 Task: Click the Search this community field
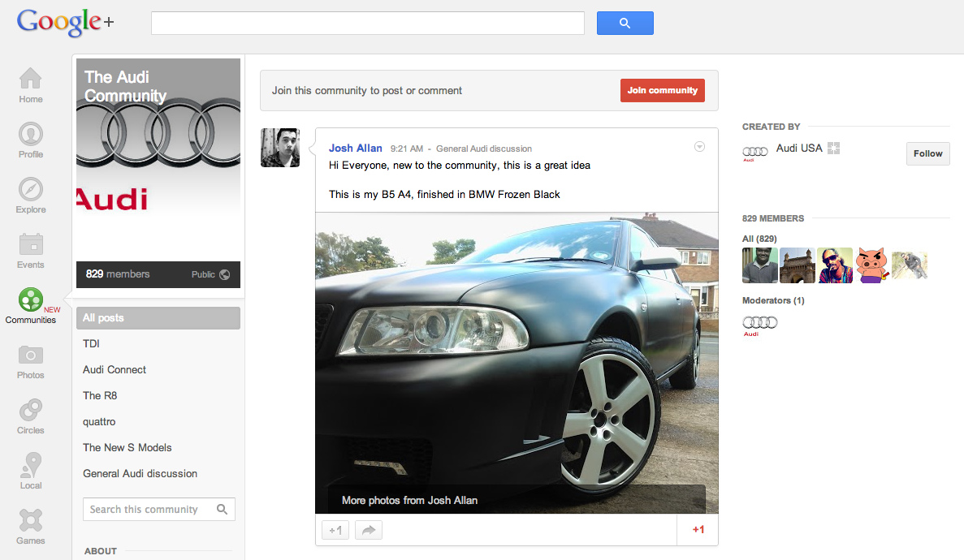(159, 509)
